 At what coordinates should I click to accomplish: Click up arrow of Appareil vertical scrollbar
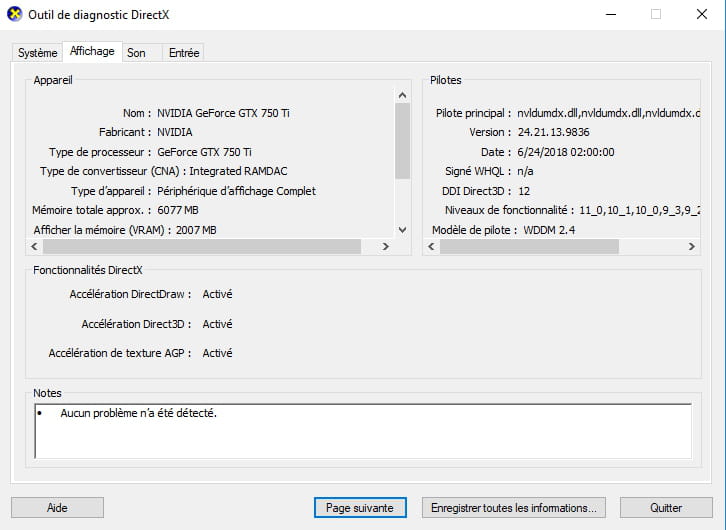(x=402, y=95)
